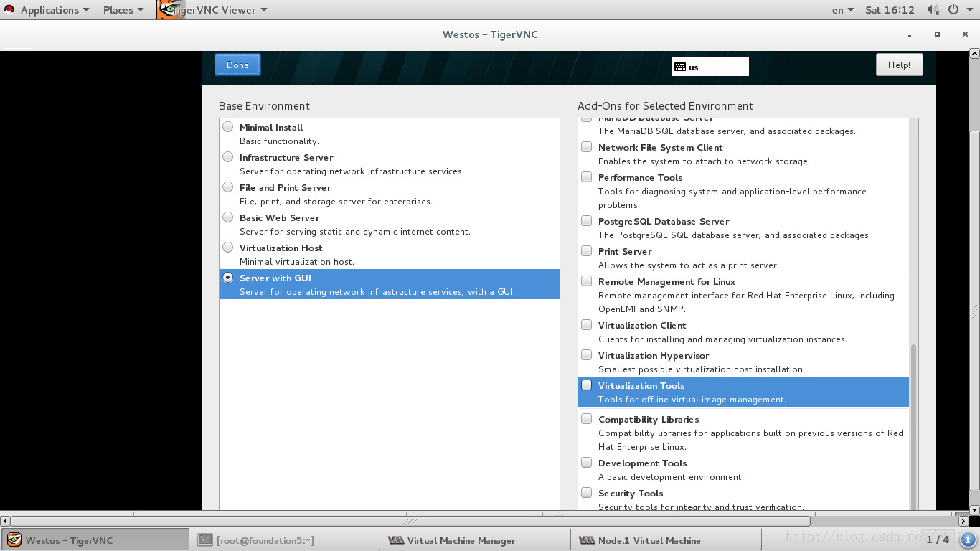This screenshot has height=551, width=980.
Task: Enable PostgreSQL Database Server checkbox
Action: pos(586,221)
